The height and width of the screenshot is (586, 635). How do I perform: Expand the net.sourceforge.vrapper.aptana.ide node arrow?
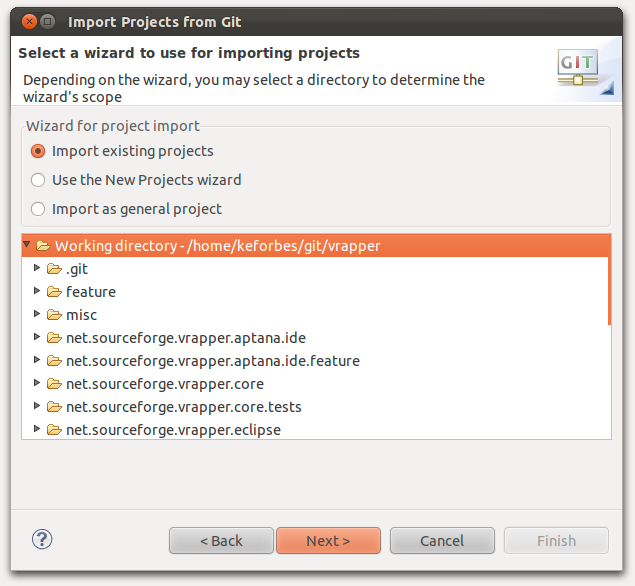click(37, 337)
